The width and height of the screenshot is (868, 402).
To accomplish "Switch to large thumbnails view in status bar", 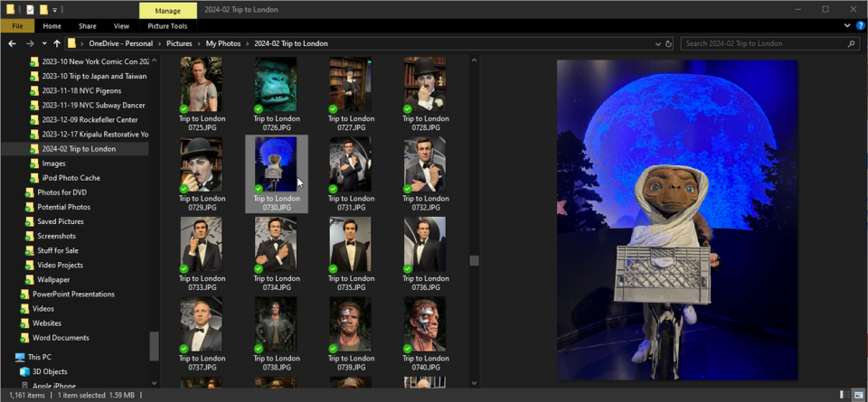I will [x=857, y=395].
